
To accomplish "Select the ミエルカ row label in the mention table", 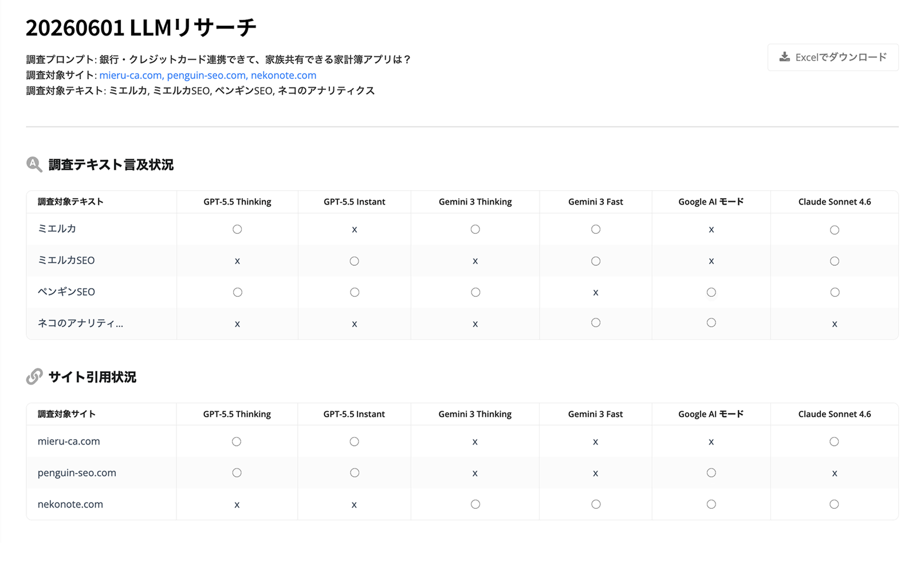I will click(x=57, y=229).
